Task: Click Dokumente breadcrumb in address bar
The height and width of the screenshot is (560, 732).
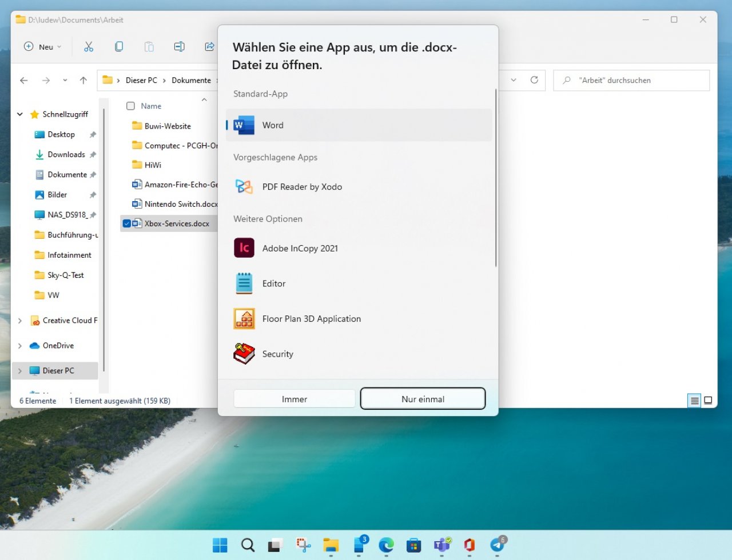Action: coord(191,81)
